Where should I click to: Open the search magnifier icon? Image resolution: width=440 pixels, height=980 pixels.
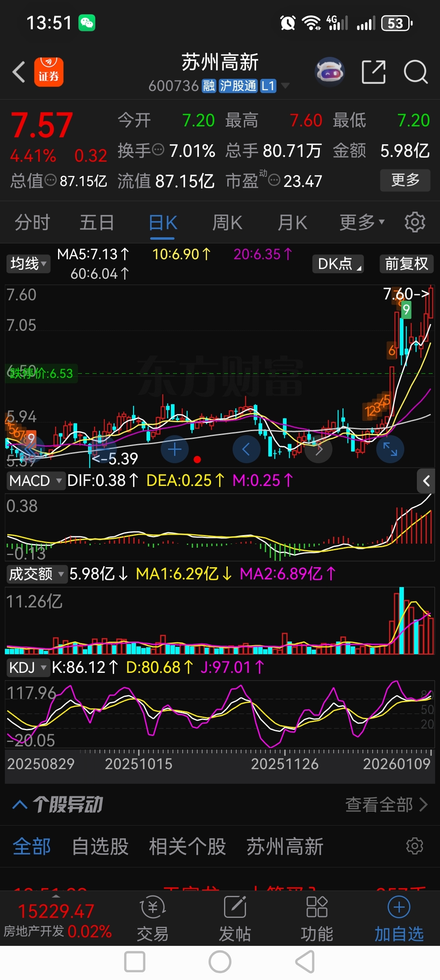[416, 72]
